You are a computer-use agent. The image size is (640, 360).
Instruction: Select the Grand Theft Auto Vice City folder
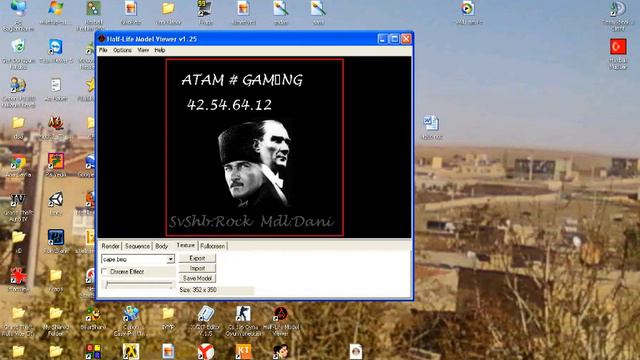pos(18,321)
